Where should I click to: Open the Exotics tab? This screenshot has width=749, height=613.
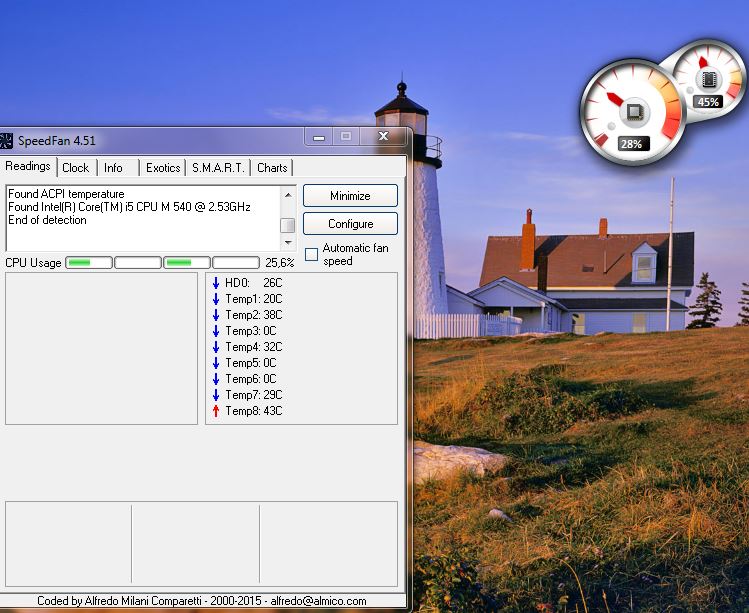pos(163,168)
